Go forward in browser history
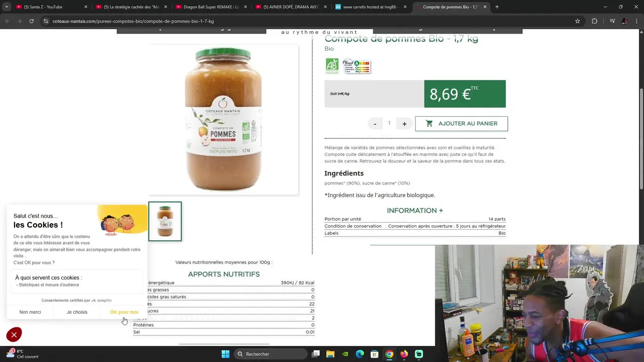The image size is (644, 362). click(19, 21)
